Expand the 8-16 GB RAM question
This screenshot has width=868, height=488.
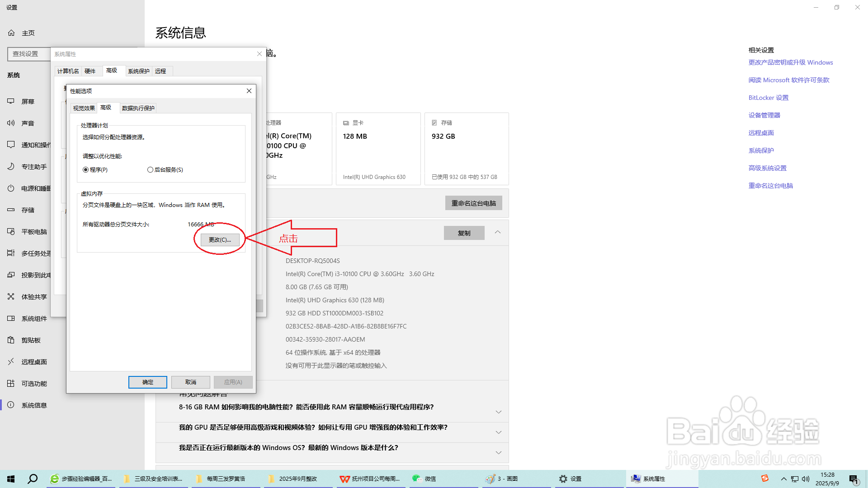pyautogui.click(x=499, y=412)
